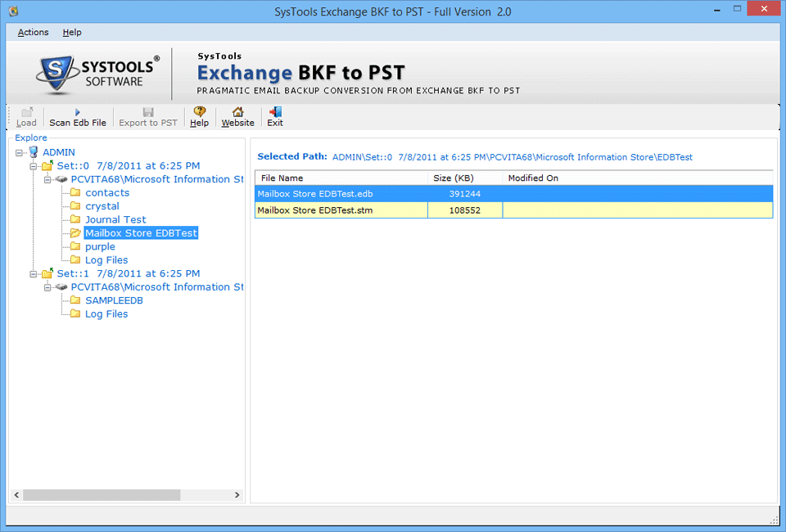This screenshot has height=532, width=786.
Task: Select the Journal Test folder
Action: tap(115, 220)
